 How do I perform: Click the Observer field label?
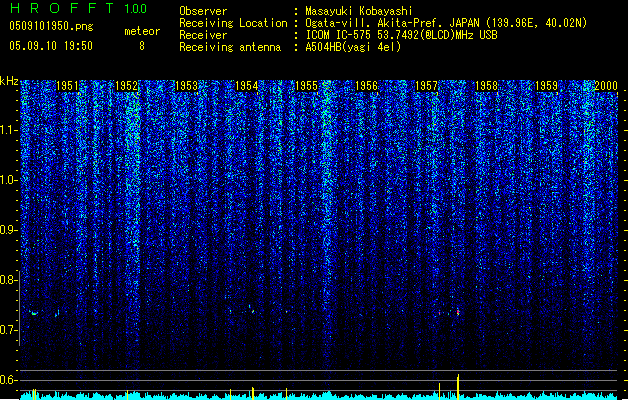pos(203,11)
